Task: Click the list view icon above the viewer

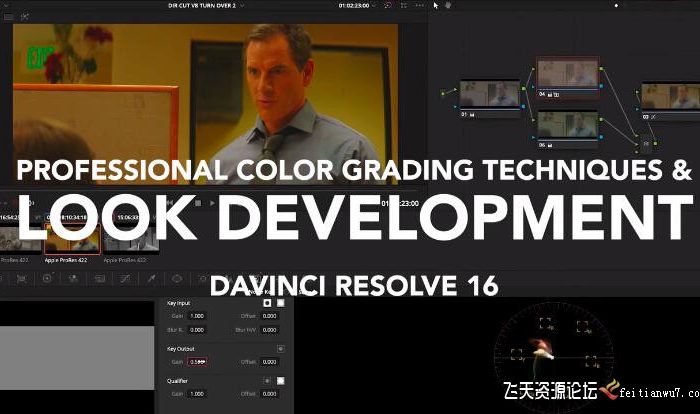Action: coord(8,17)
